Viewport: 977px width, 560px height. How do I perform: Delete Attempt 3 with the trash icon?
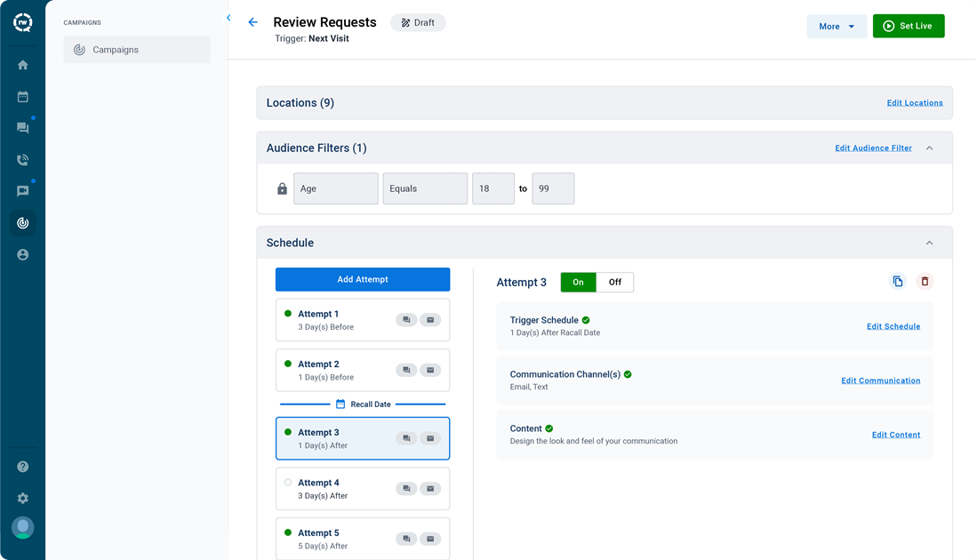pos(925,282)
